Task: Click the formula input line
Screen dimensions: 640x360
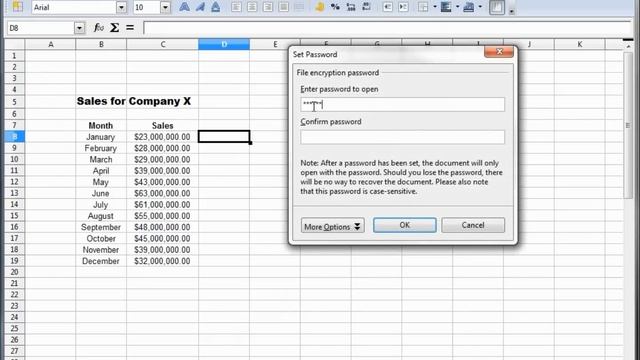Action: point(386,28)
